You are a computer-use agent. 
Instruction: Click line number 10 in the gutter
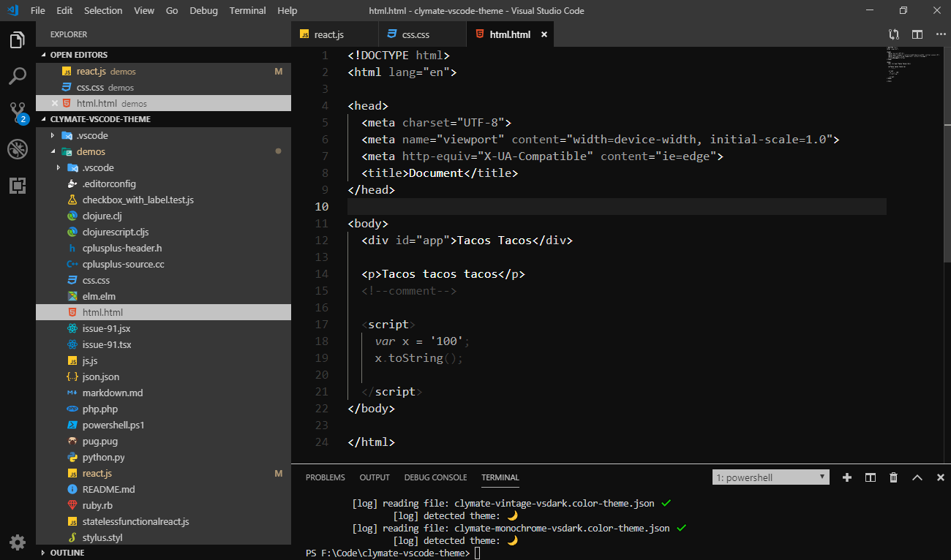(x=321, y=206)
